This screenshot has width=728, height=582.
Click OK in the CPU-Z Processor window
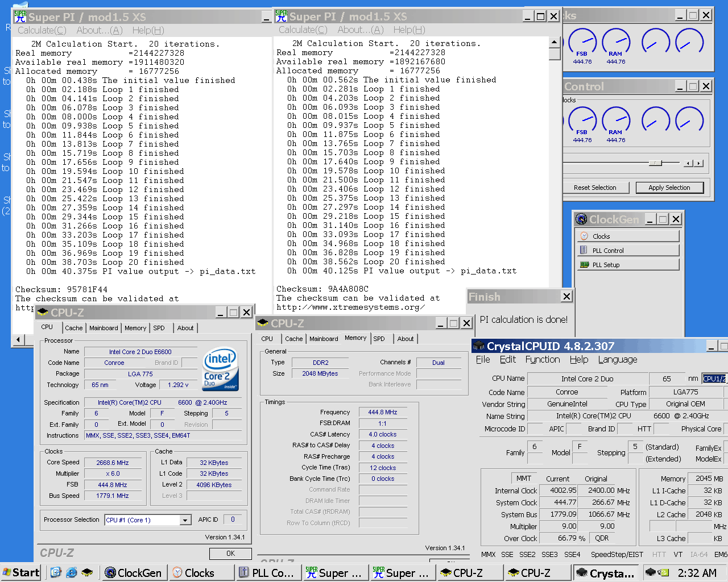point(230,554)
